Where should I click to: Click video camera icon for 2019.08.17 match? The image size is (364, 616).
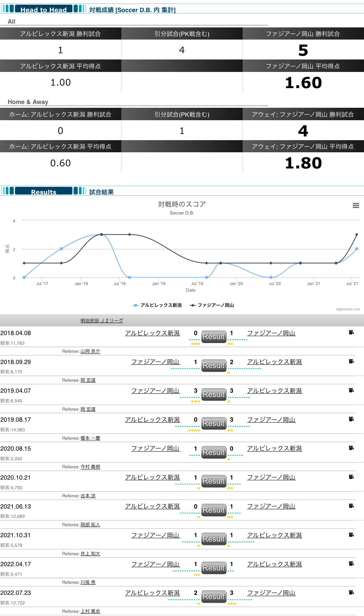point(351,419)
